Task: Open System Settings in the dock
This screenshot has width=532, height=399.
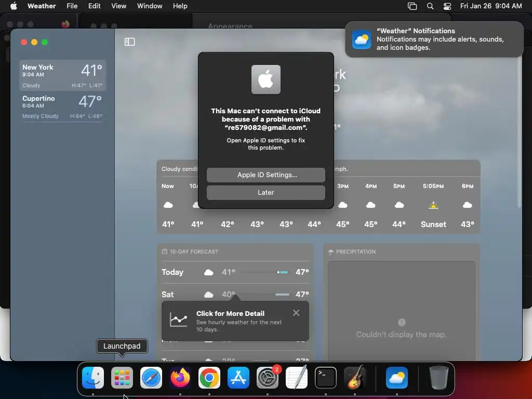Action: tap(268, 378)
